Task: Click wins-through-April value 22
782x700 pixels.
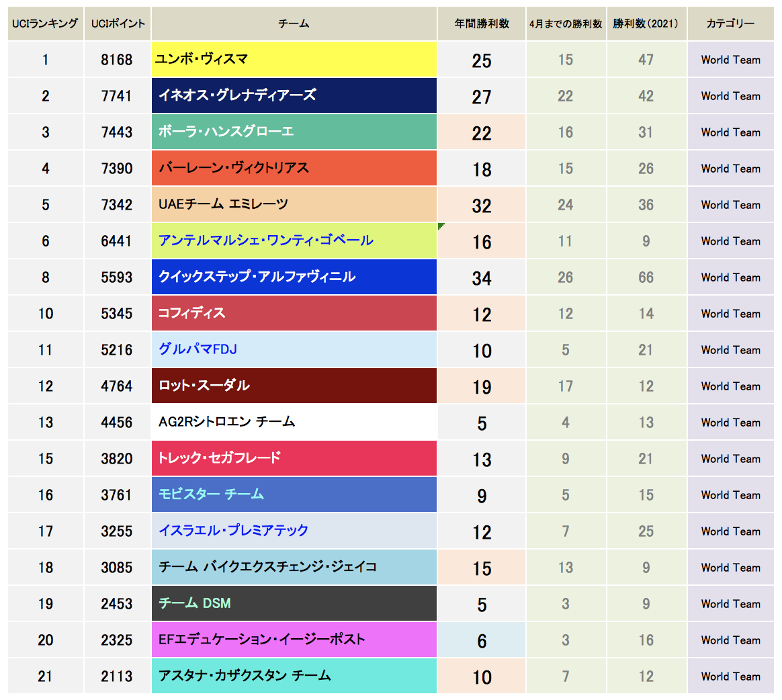Action: [x=566, y=96]
